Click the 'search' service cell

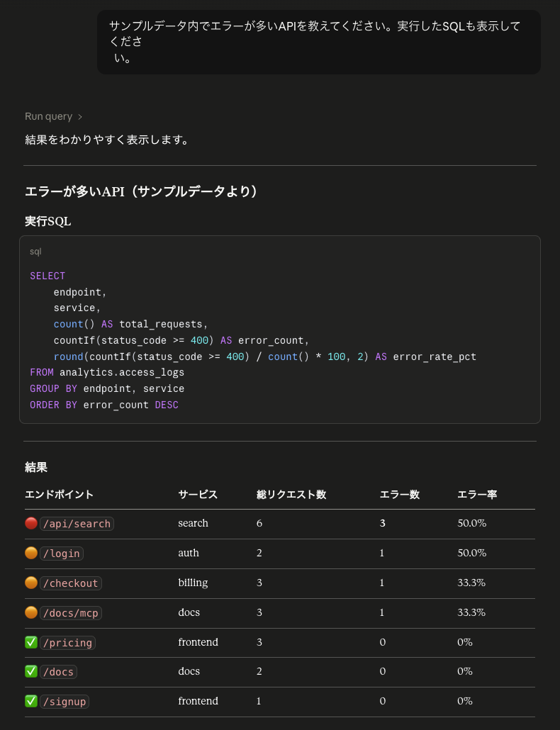point(194,523)
